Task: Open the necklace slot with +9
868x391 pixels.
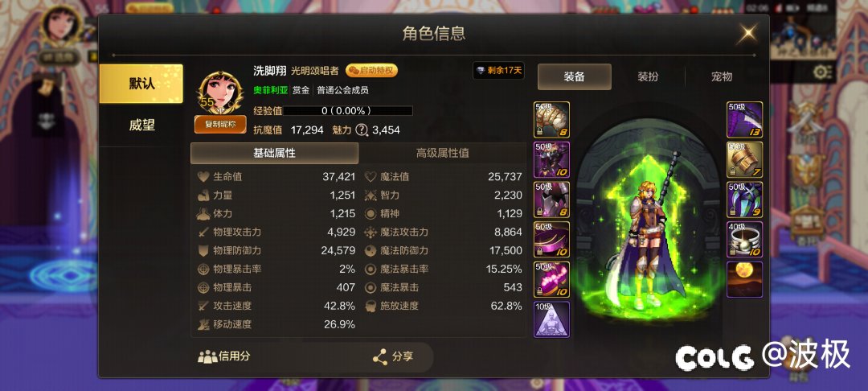Action: [744, 200]
